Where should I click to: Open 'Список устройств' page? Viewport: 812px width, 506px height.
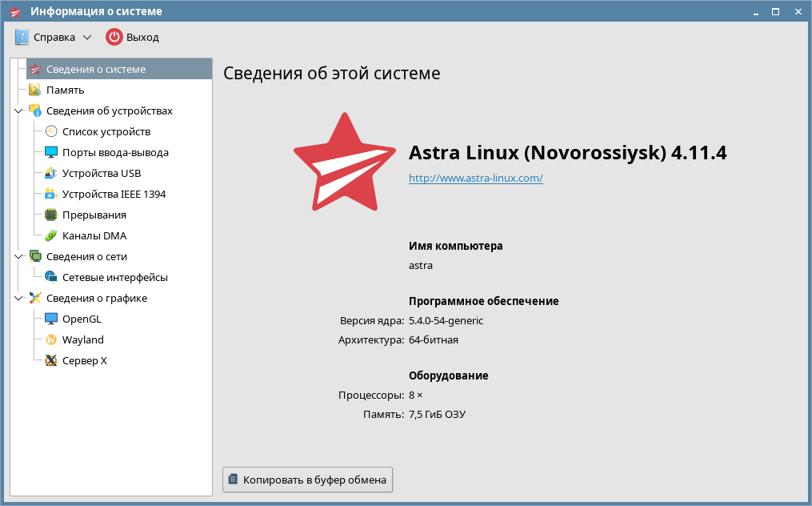[106, 131]
